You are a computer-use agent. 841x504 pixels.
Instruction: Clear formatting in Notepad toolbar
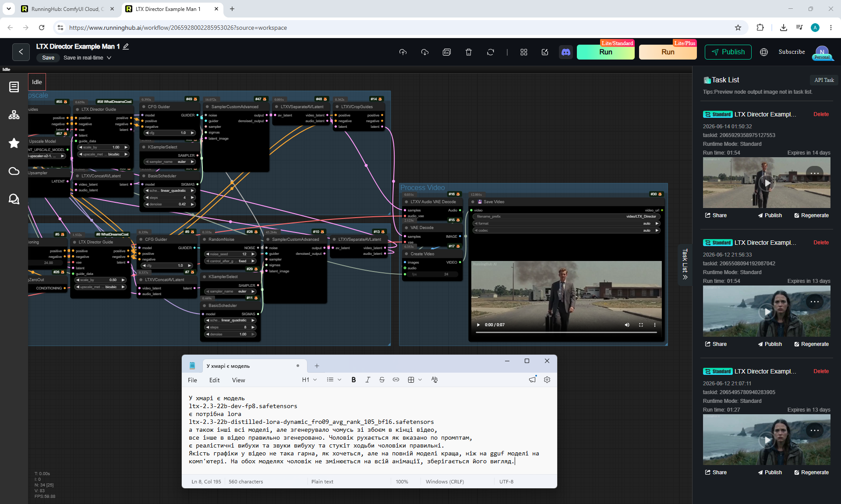pos(434,380)
